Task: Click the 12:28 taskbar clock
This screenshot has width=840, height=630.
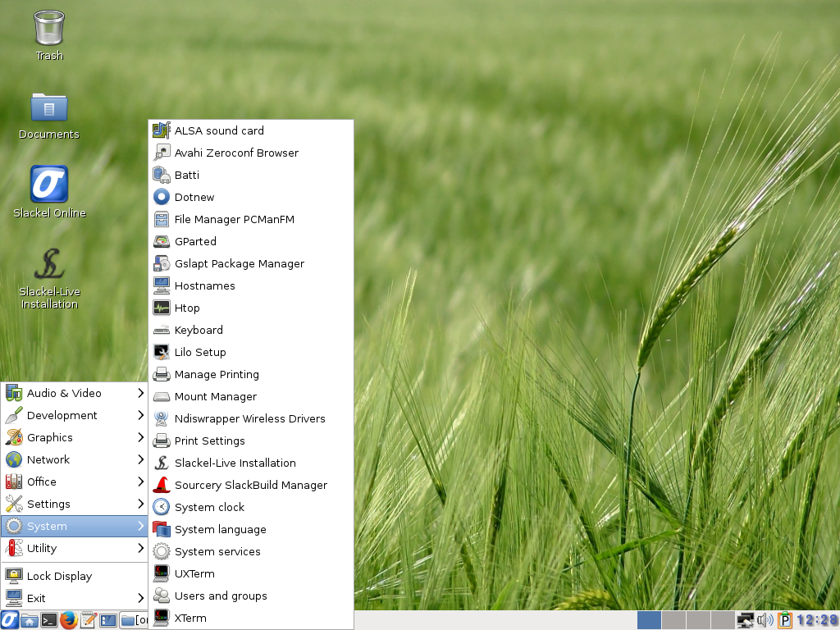Action: point(817,620)
